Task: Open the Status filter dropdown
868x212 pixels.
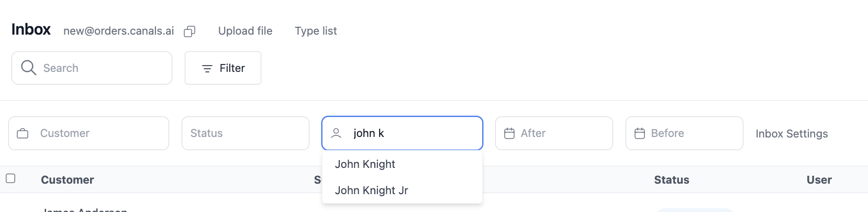Action: click(246, 133)
